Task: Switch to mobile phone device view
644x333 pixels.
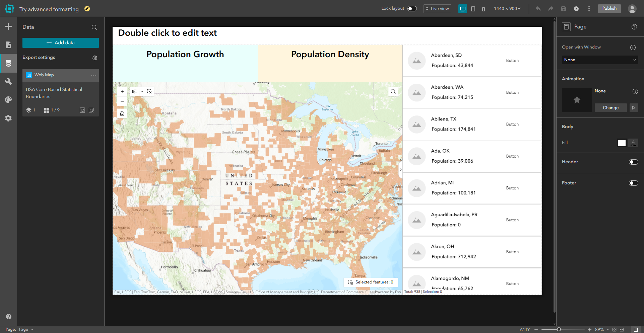Action: [x=484, y=9]
